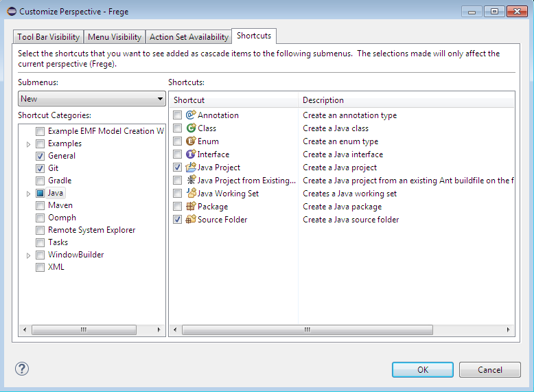The image size is (534, 392).
Task: Click the categories horizontal scrollbar thumb
Action: pos(84,330)
